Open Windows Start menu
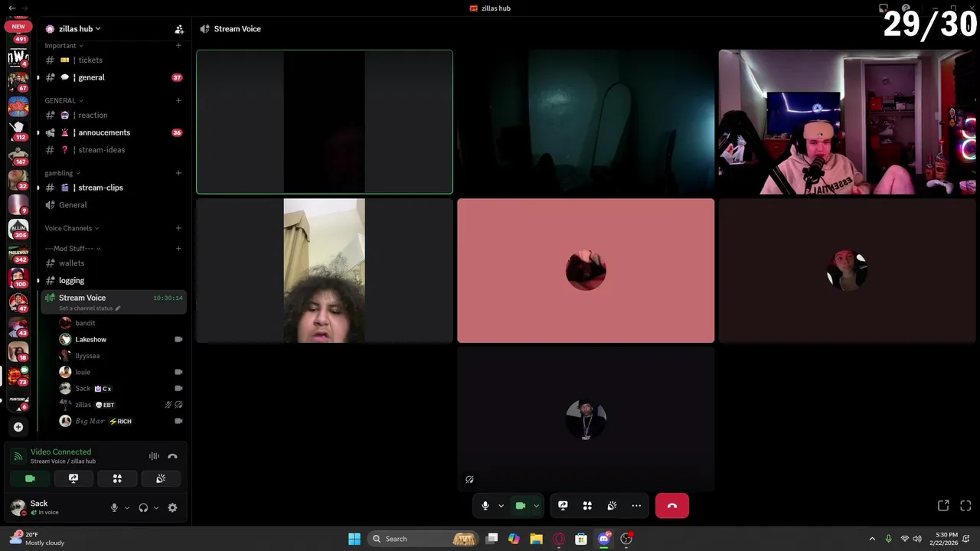Viewport: 980px width, 551px height. pos(354,539)
